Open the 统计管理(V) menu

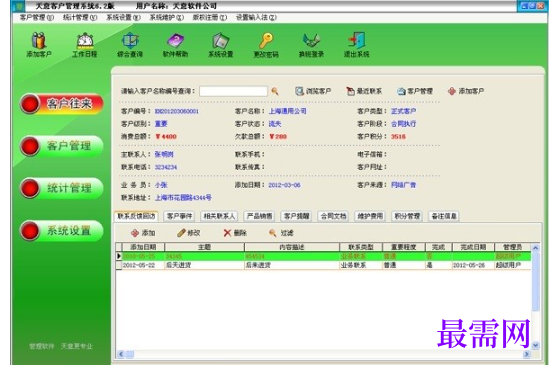point(80,17)
